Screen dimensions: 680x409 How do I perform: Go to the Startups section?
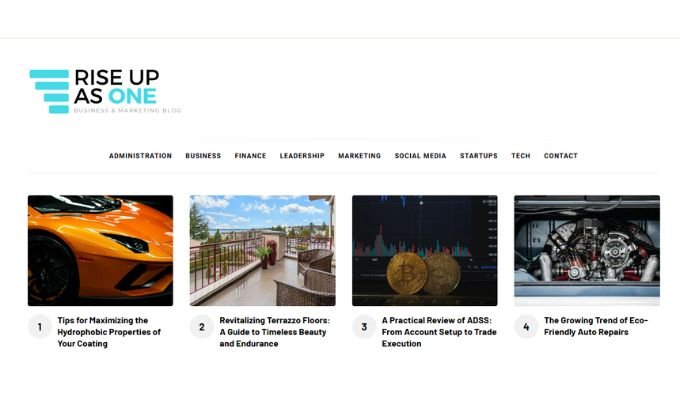479,156
